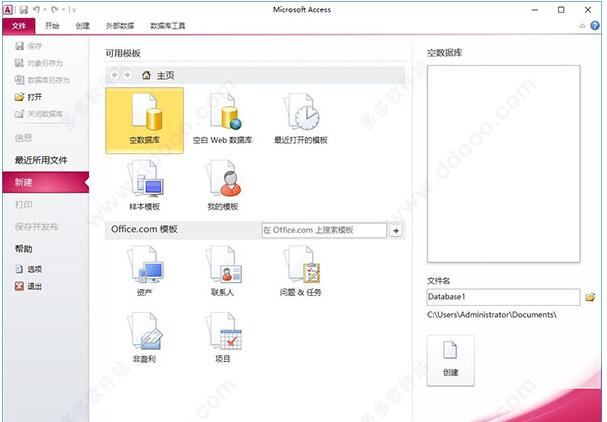
Task: Select the 项目 projects template
Action: tap(223, 338)
